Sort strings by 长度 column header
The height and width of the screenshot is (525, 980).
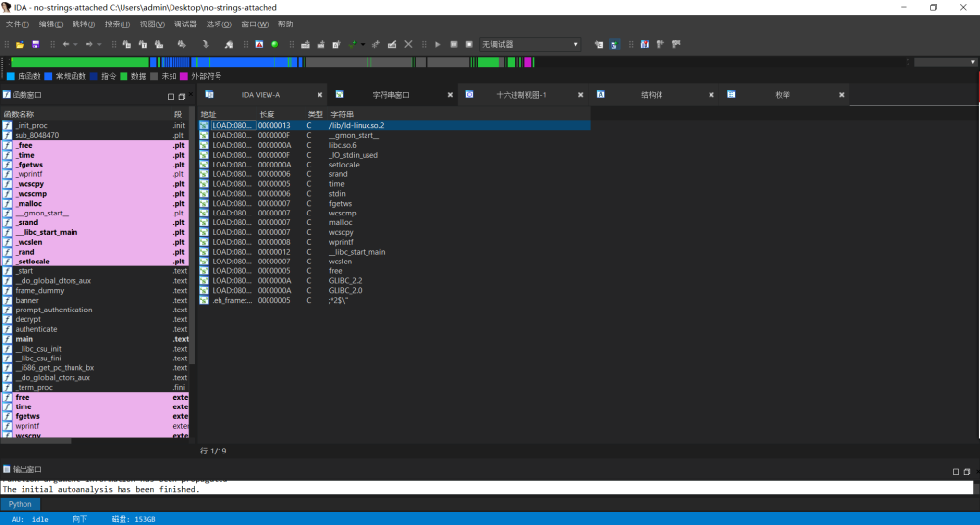coord(280,114)
